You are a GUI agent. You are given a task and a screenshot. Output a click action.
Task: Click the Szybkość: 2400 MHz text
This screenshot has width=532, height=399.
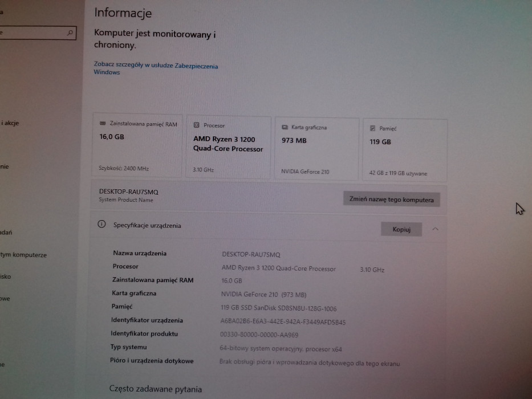pyautogui.click(x=124, y=168)
